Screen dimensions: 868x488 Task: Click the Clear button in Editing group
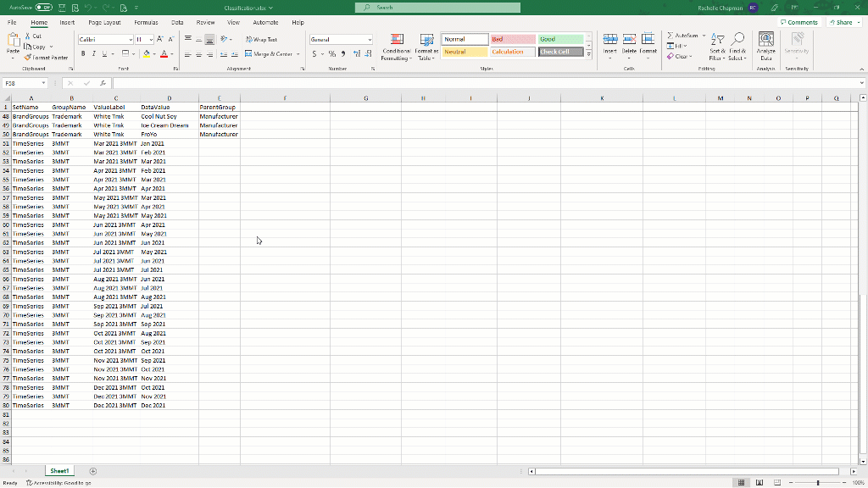(x=679, y=57)
